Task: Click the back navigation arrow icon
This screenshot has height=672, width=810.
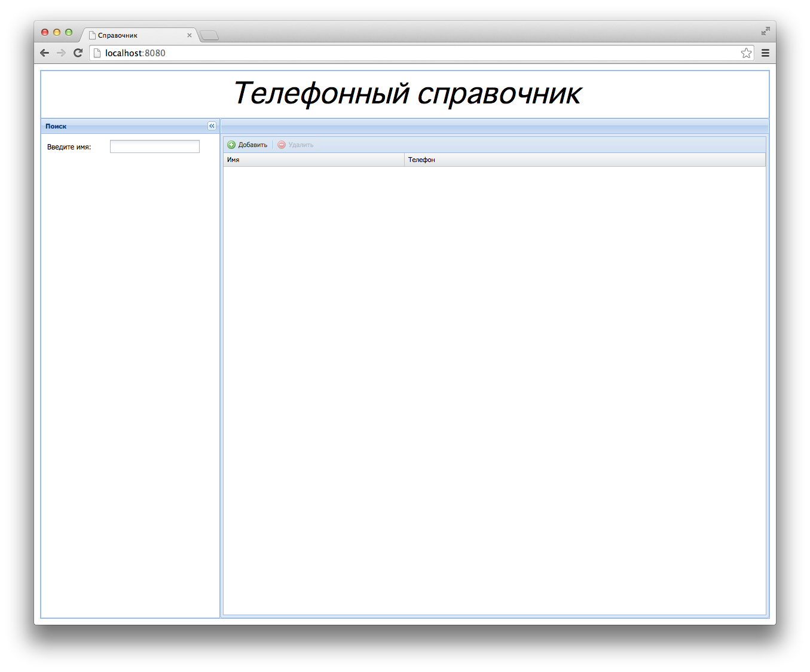Action: [44, 53]
